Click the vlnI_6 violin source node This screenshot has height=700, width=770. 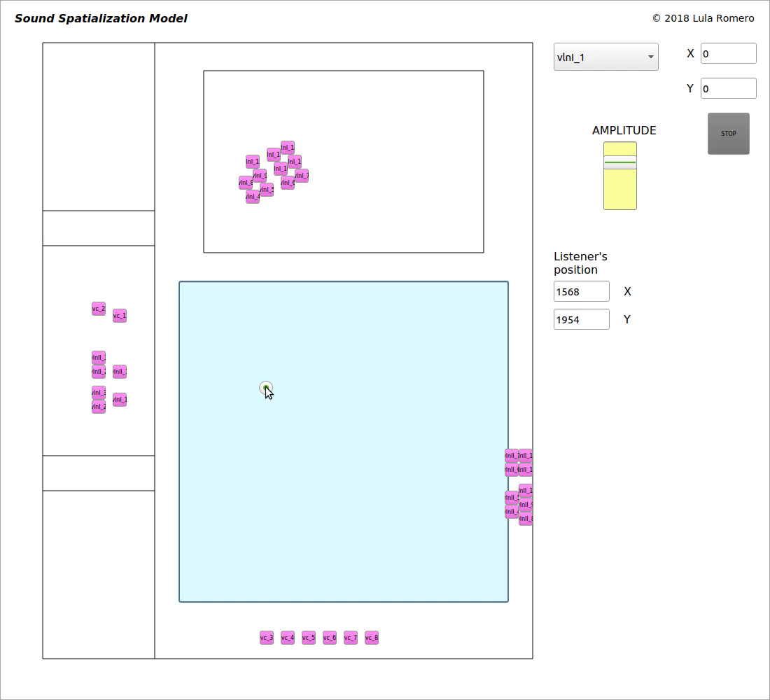point(288,183)
